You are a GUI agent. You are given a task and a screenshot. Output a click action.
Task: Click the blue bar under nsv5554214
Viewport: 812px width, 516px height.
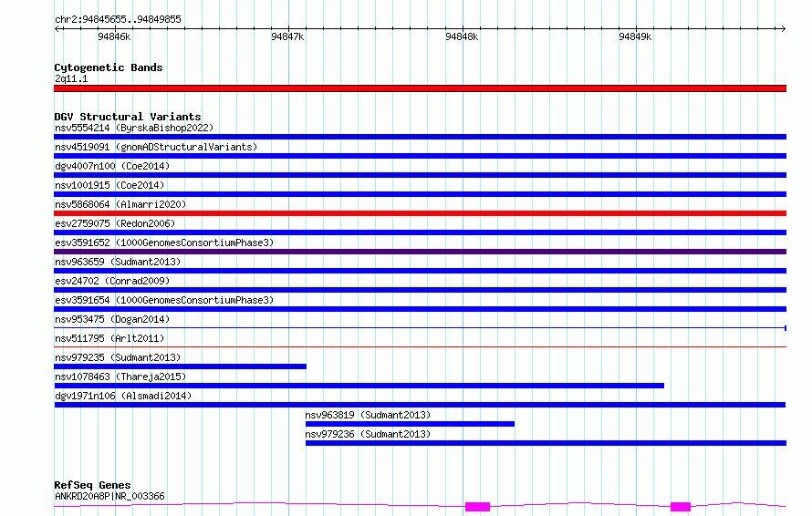click(x=420, y=137)
